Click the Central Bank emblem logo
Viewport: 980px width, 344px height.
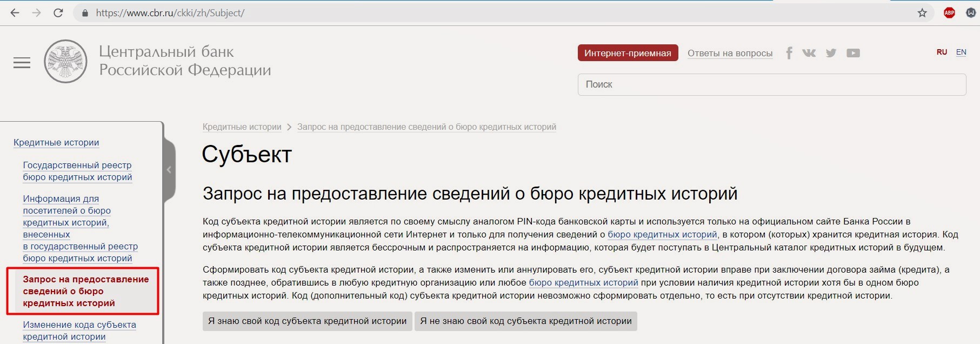65,61
